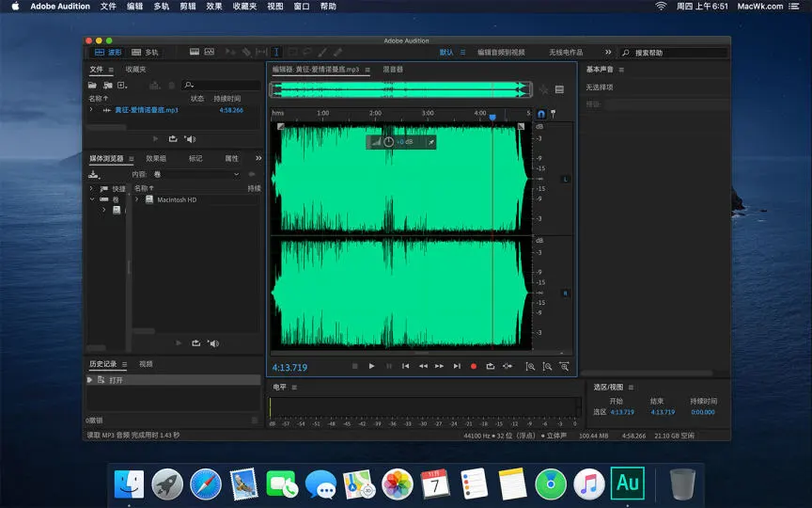Toggle auto-play speaker in the Files panel

190,139
